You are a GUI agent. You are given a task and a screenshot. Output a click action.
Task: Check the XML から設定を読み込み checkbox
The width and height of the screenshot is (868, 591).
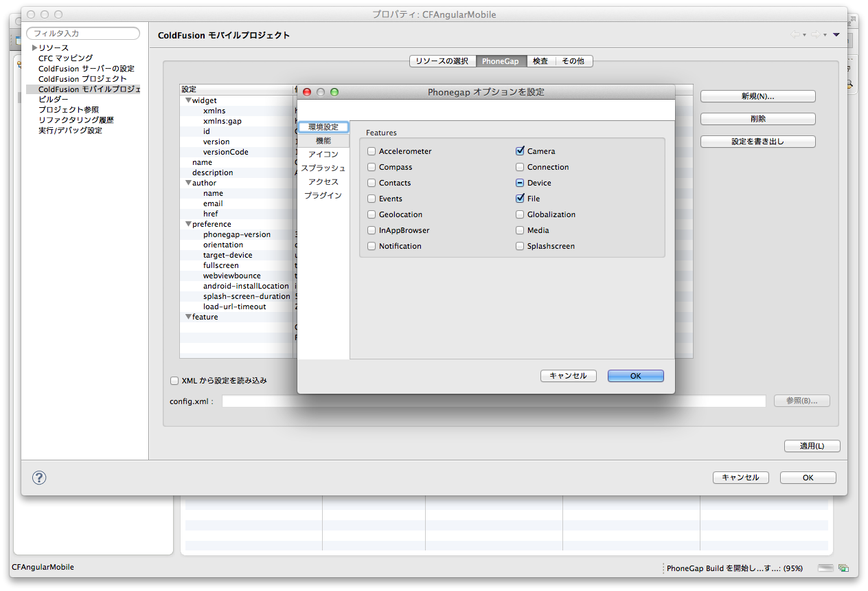(174, 381)
